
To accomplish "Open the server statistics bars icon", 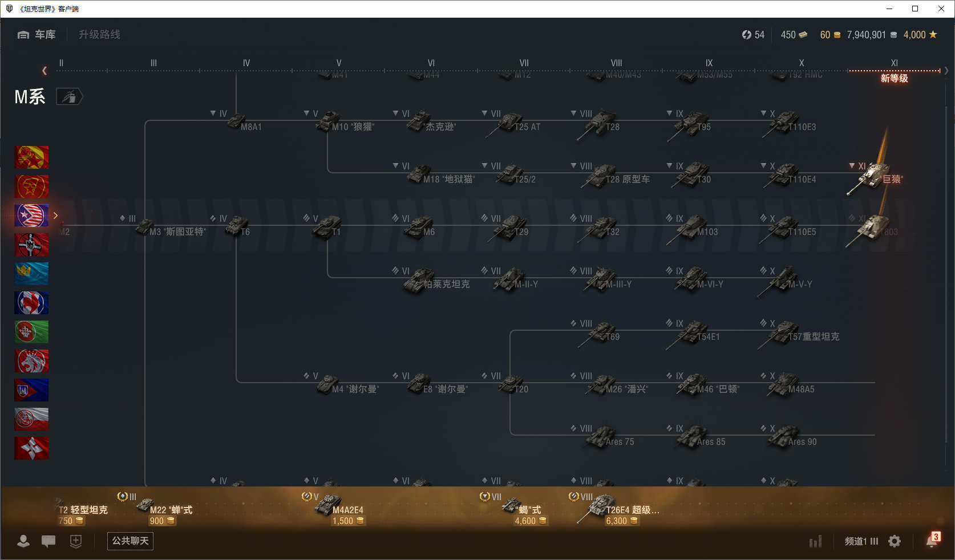I will pyautogui.click(x=816, y=541).
